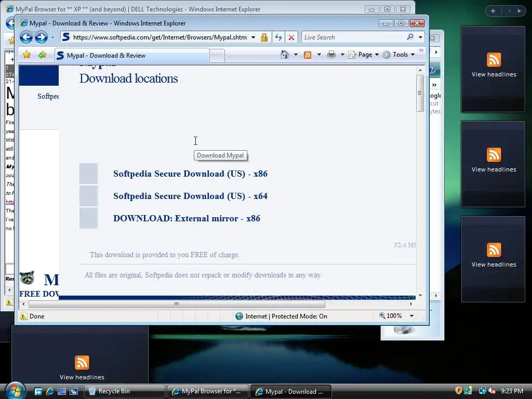Click the Home house icon
The height and width of the screenshot is (399, 532).
click(285, 54)
